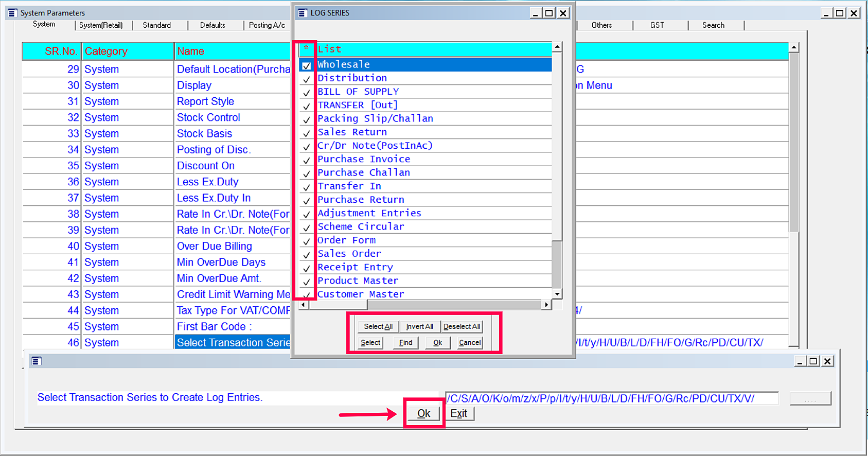
Task: Click the asterisk column header in LOG SERIES list
Action: coord(306,49)
